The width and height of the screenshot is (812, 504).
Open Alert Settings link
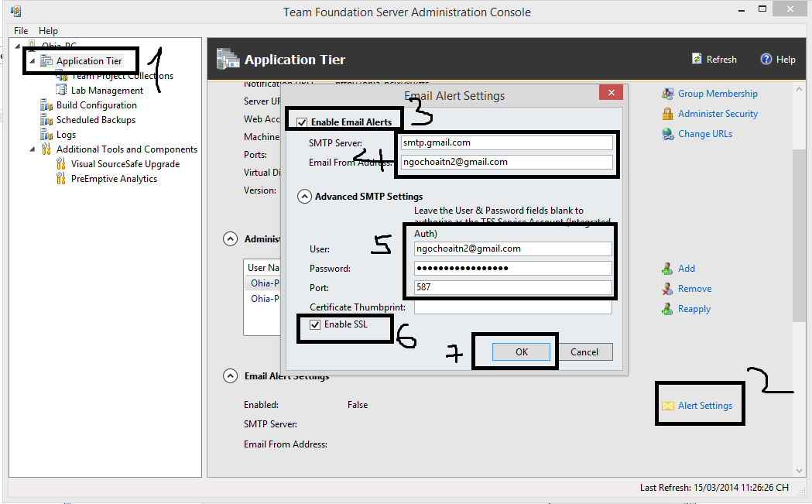705,406
